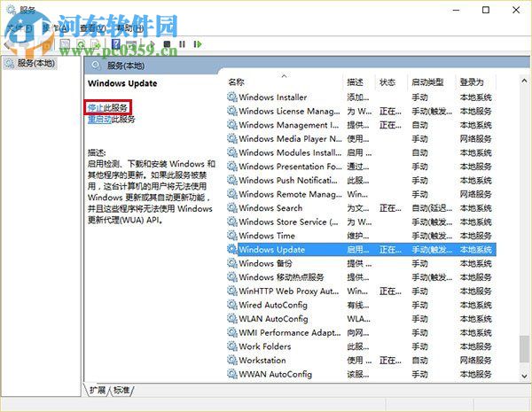
Task: Click the Windows Update heading in detail pane
Action: click(x=122, y=83)
